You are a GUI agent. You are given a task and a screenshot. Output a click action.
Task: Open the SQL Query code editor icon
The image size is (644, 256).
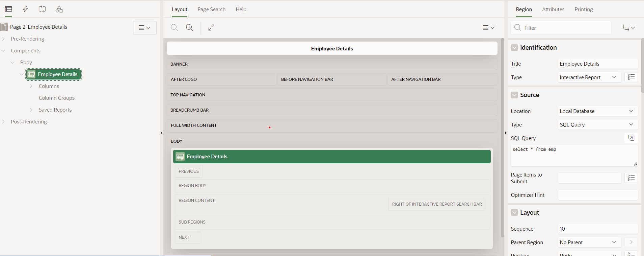[631, 138]
